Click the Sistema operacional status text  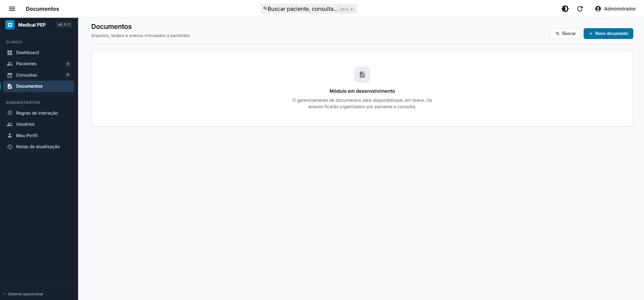[x=25, y=294]
